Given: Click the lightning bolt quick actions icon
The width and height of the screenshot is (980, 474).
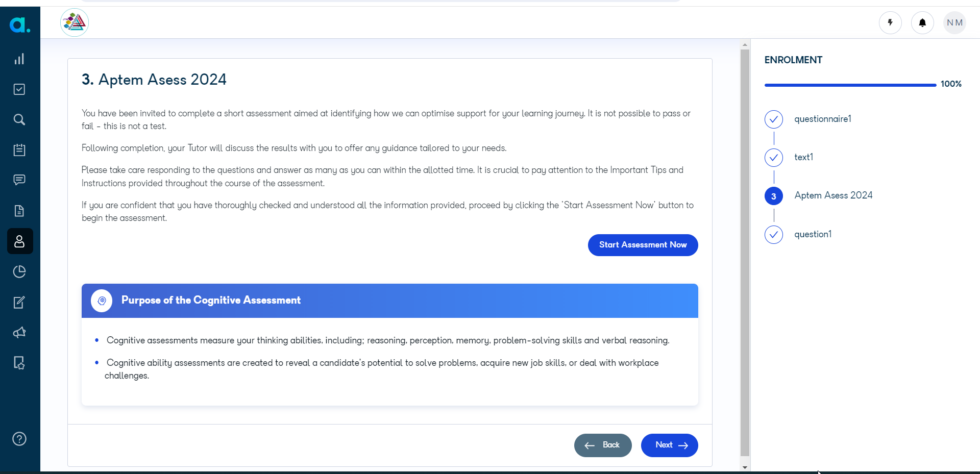Looking at the screenshot, I should [890, 23].
